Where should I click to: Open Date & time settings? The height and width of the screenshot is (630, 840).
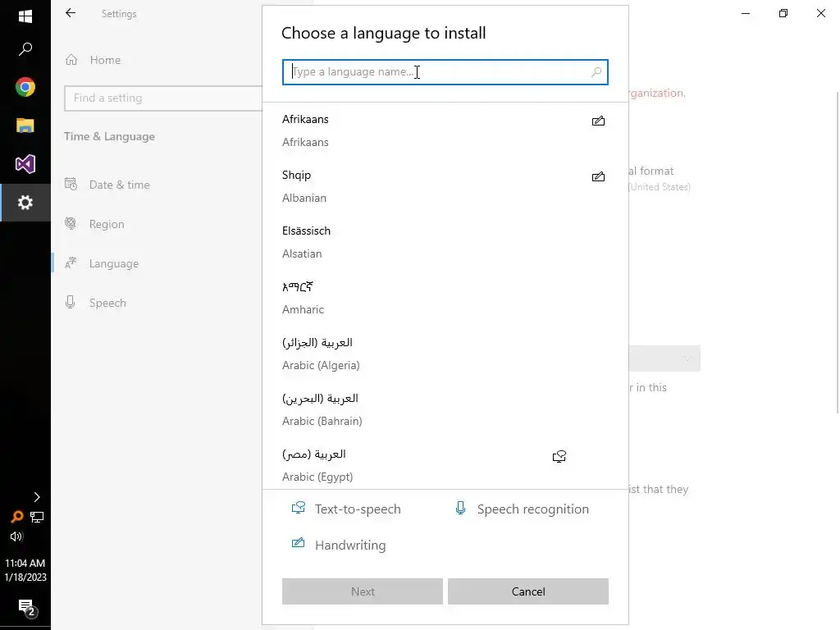pos(119,185)
